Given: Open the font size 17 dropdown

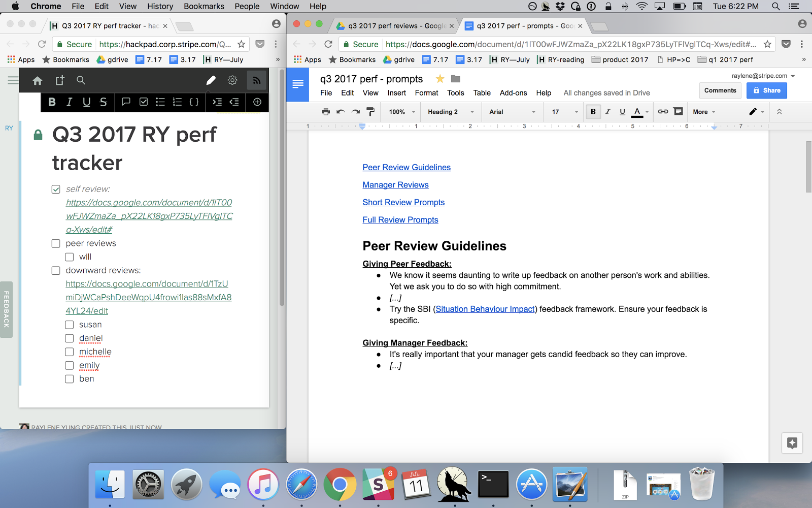Looking at the screenshot, I should (x=565, y=112).
